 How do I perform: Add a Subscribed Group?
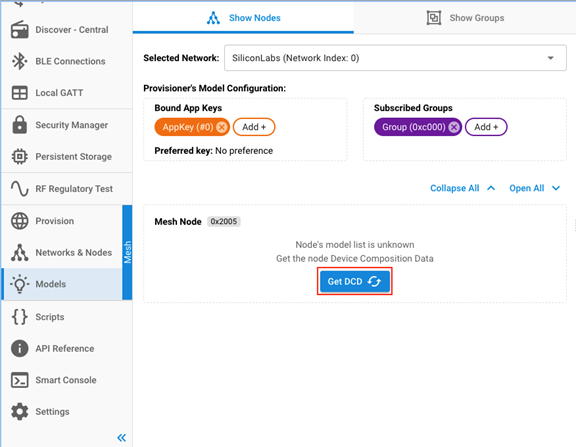tap(486, 127)
